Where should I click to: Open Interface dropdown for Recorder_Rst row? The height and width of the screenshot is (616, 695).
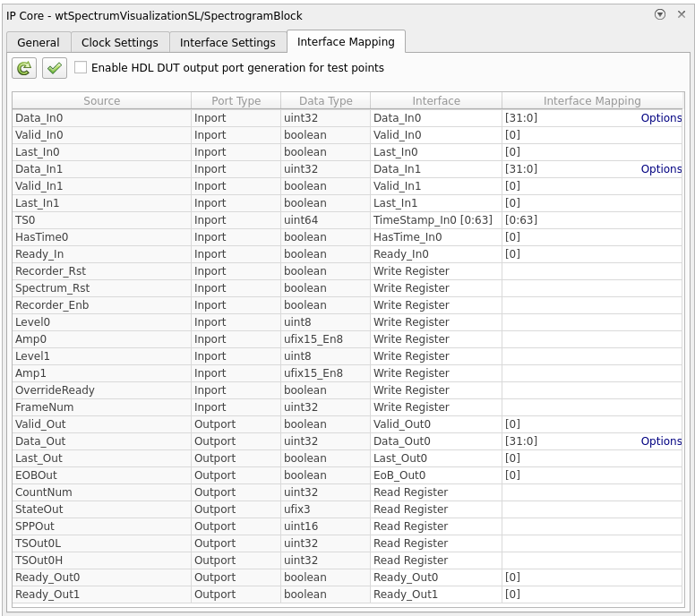[x=435, y=271]
